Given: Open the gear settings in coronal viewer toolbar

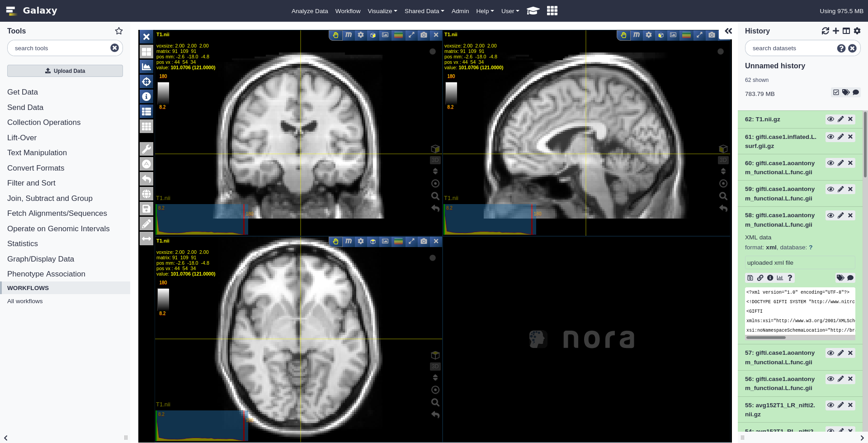Looking at the screenshot, I should [x=360, y=35].
